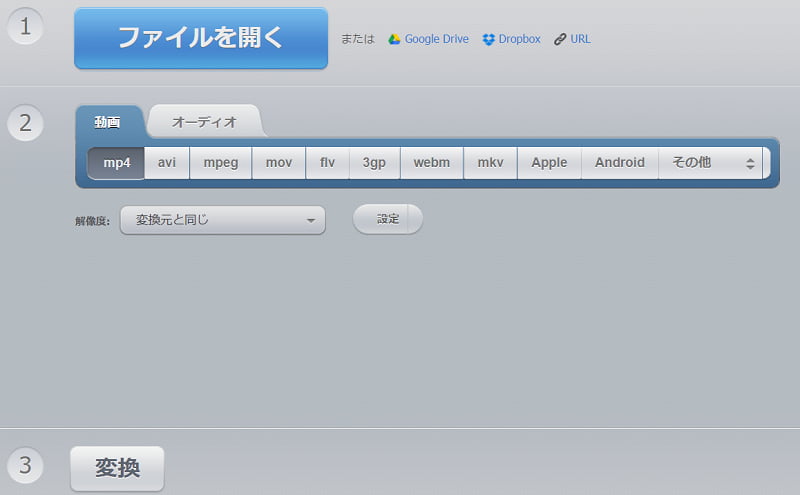Open the URL text link
The width and height of the screenshot is (800, 495).
click(x=580, y=39)
